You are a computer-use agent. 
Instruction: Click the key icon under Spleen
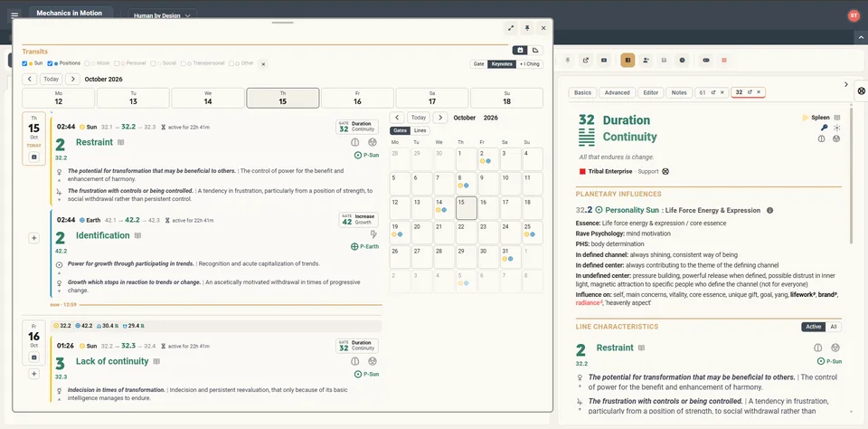(x=824, y=128)
